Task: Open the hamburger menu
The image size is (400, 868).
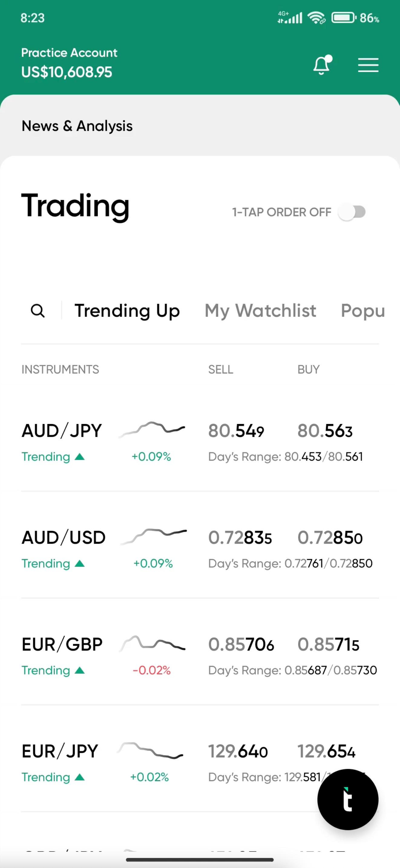Action: click(368, 65)
